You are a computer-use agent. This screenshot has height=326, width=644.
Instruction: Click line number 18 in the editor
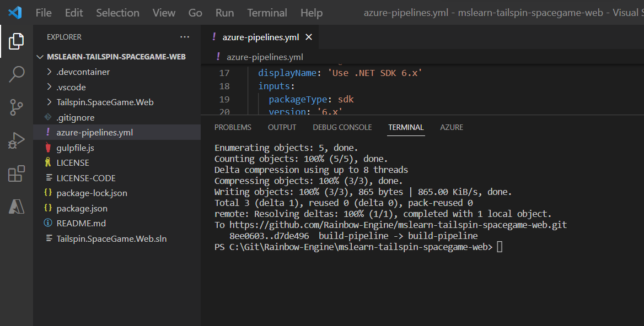pyautogui.click(x=224, y=86)
